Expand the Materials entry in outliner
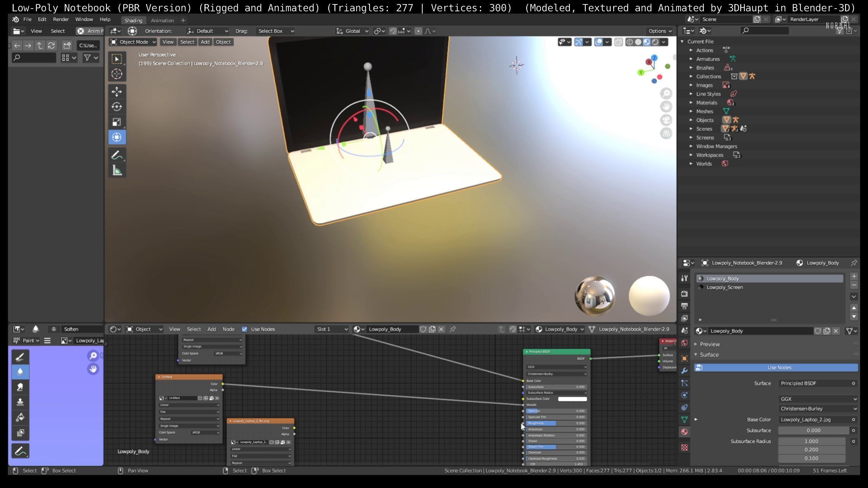Screen dimensions: 868x488 691,103
